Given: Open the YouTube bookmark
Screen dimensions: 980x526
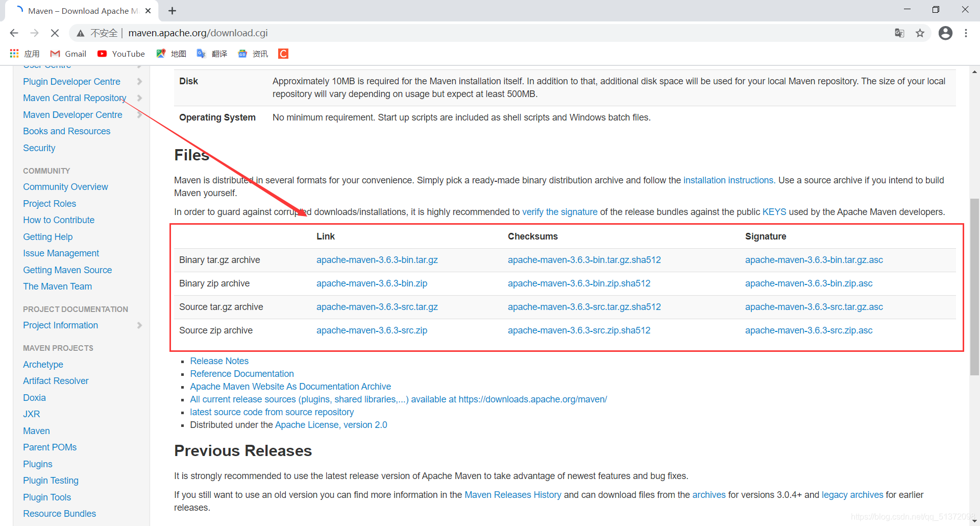Looking at the screenshot, I should tap(121, 54).
